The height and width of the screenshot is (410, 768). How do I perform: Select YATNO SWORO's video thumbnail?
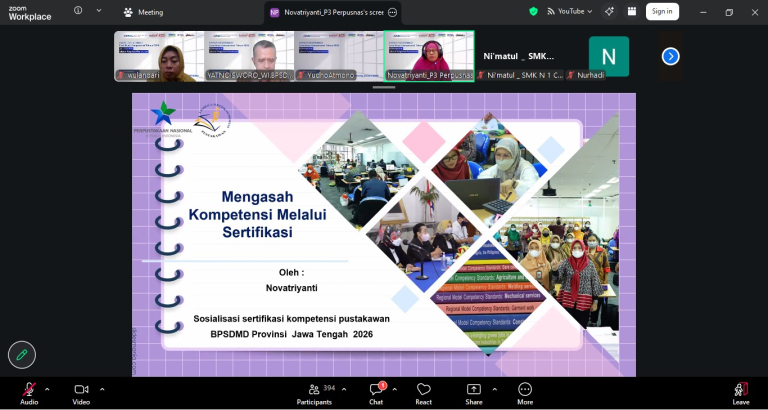[249, 56]
